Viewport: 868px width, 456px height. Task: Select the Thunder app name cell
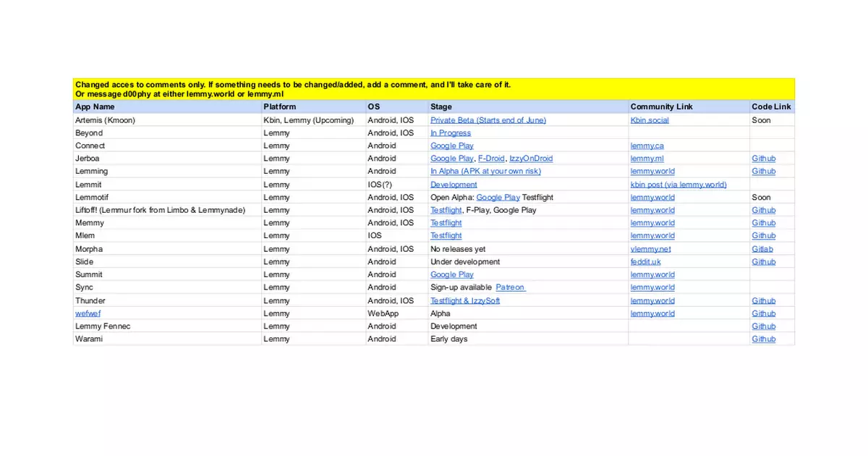[x=167, y=300]
